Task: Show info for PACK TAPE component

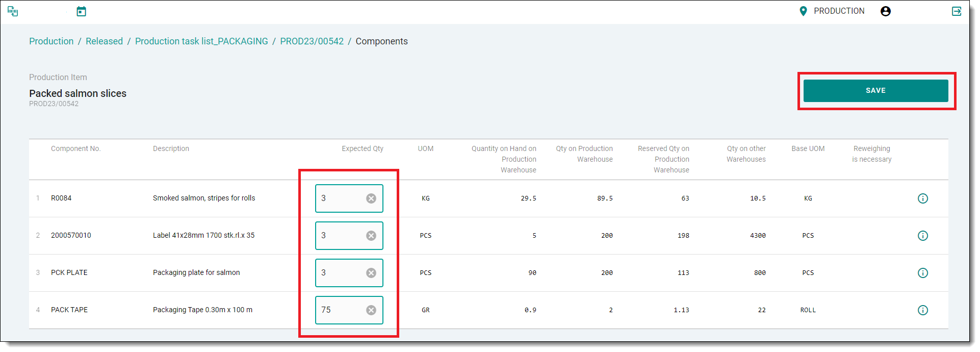Action: click(x=922, y=310)
